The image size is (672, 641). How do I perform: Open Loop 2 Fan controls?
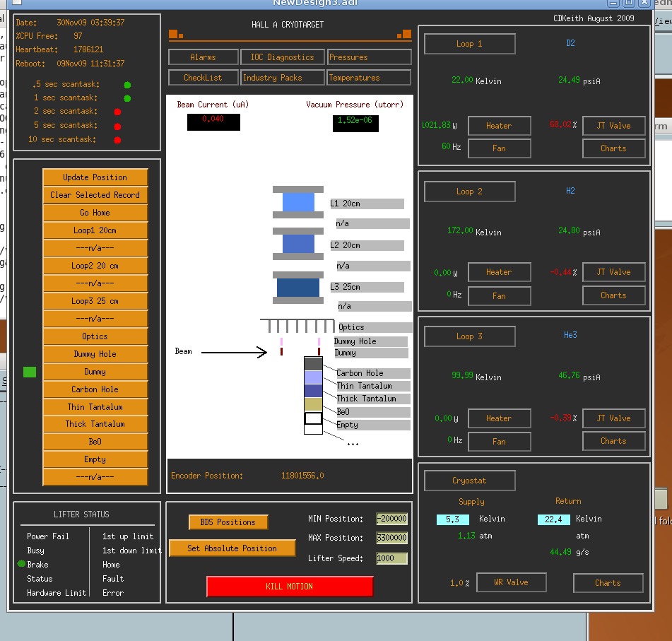point(500,296)
